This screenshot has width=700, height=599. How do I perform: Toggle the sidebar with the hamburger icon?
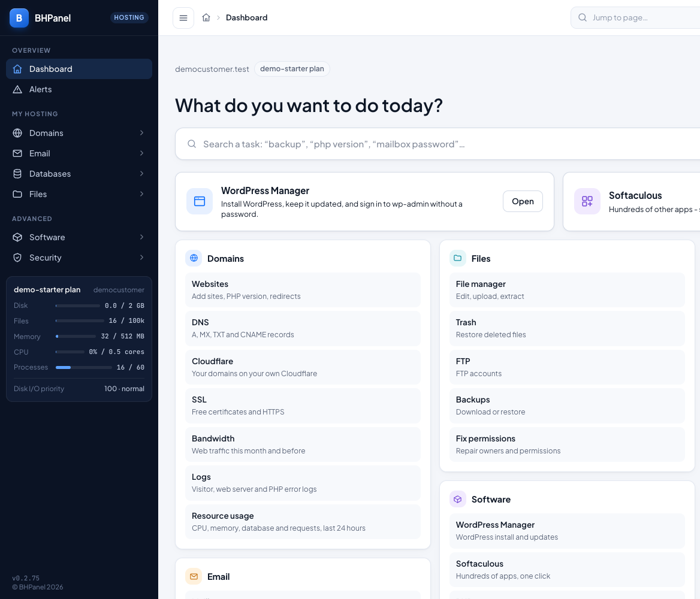tap(183, 18)
